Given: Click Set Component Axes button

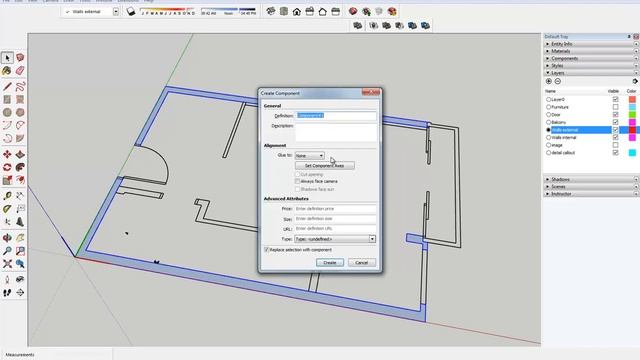Looking at the screenshot, I should coord(324,166).
